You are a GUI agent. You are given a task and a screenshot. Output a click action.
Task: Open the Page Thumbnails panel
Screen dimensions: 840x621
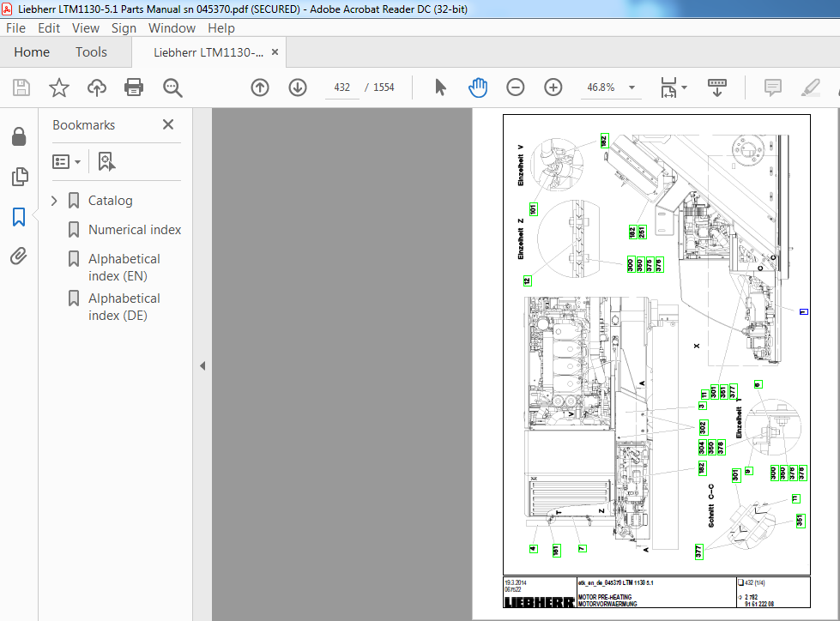(x=19, y=177)
